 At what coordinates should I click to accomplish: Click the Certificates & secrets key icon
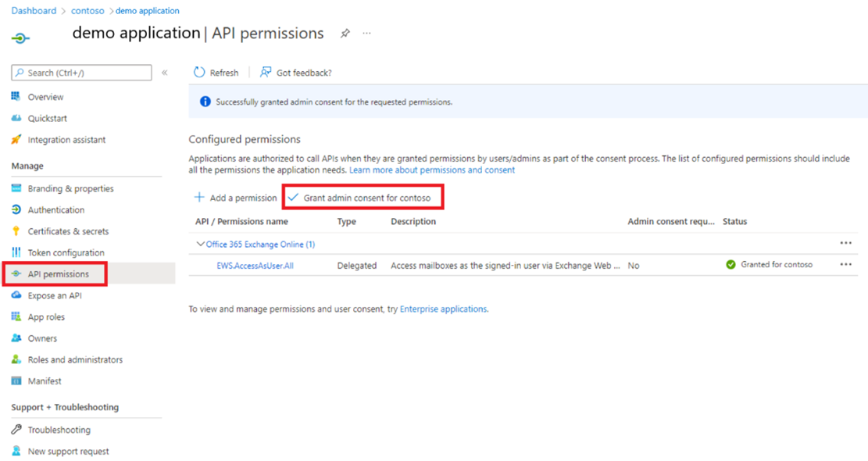pyautogui.click(x=16, y=230)
